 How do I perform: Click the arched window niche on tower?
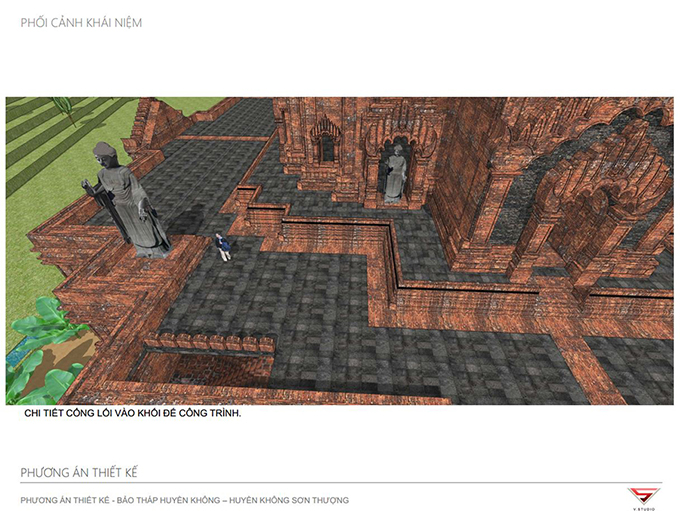coord(325,145)
